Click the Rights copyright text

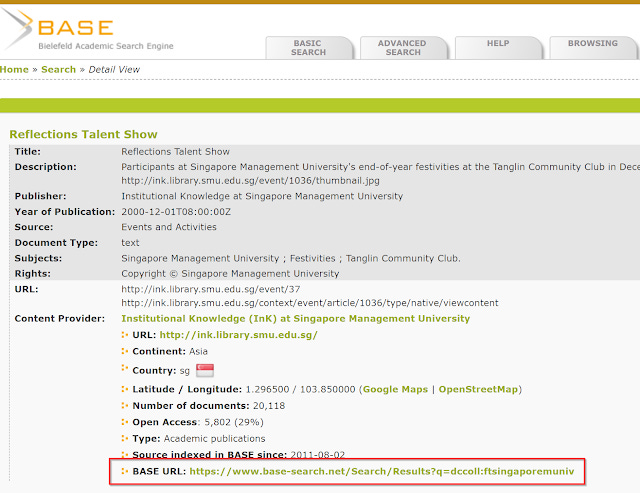[x=230, y=274]
